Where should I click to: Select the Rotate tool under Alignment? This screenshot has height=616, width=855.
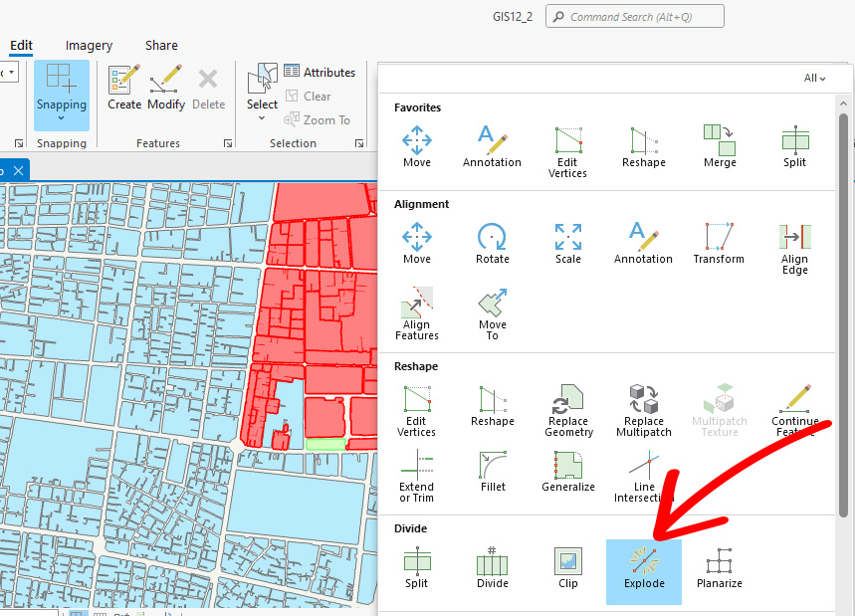click(492, 242)
